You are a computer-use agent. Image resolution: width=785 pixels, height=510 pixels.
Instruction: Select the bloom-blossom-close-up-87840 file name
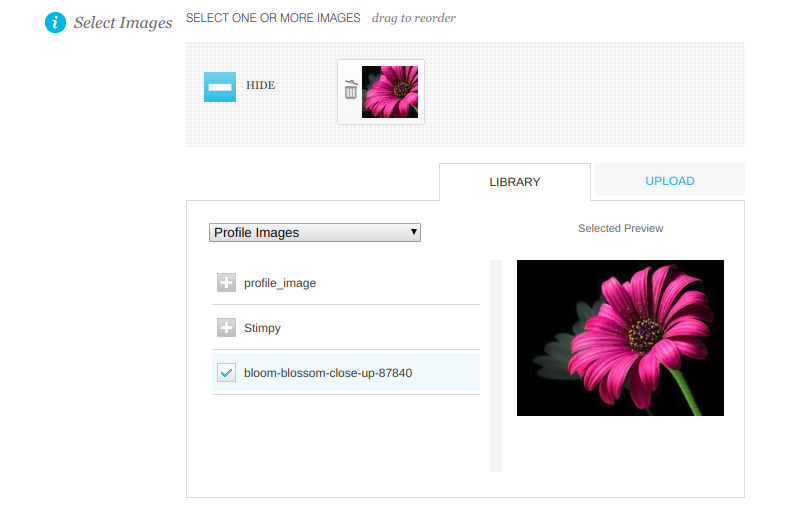(328, 373)
